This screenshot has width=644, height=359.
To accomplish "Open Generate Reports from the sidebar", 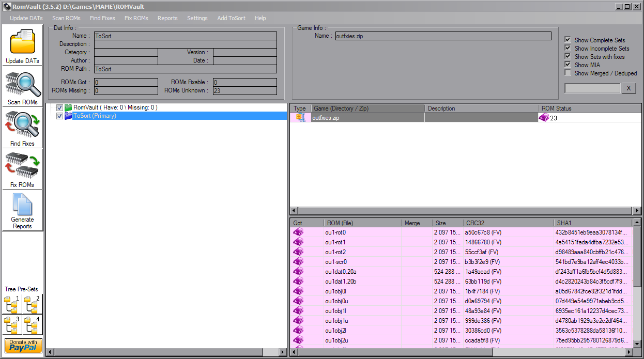I will (x=22, y=207).
